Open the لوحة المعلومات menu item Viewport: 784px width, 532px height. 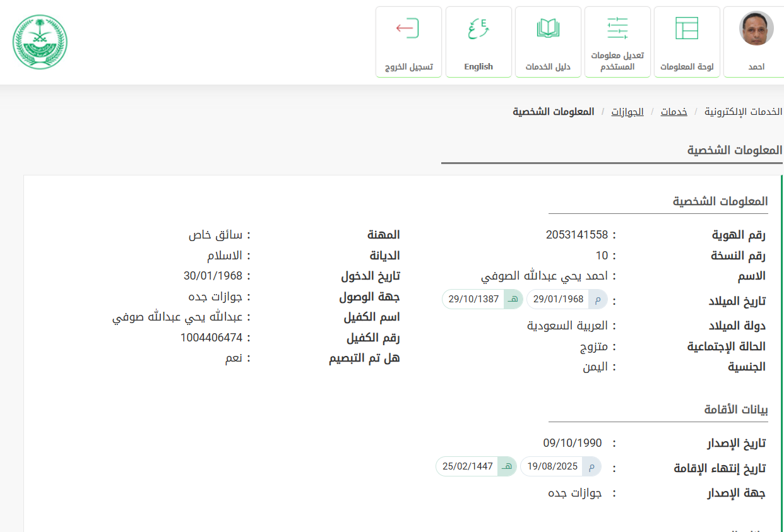tap(687, 67)
